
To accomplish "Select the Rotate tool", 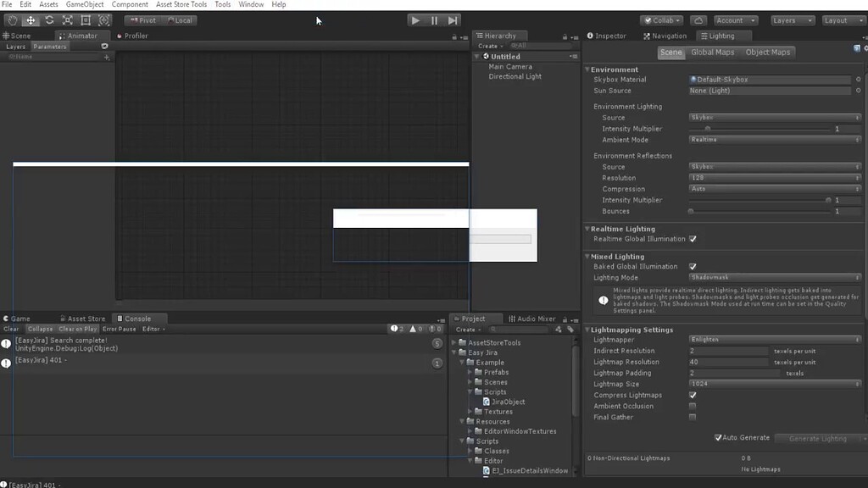I will [49, 20].
